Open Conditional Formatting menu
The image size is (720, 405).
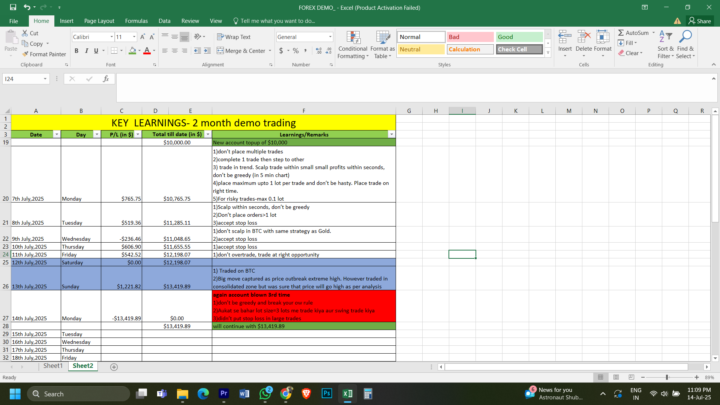[353, 45]
